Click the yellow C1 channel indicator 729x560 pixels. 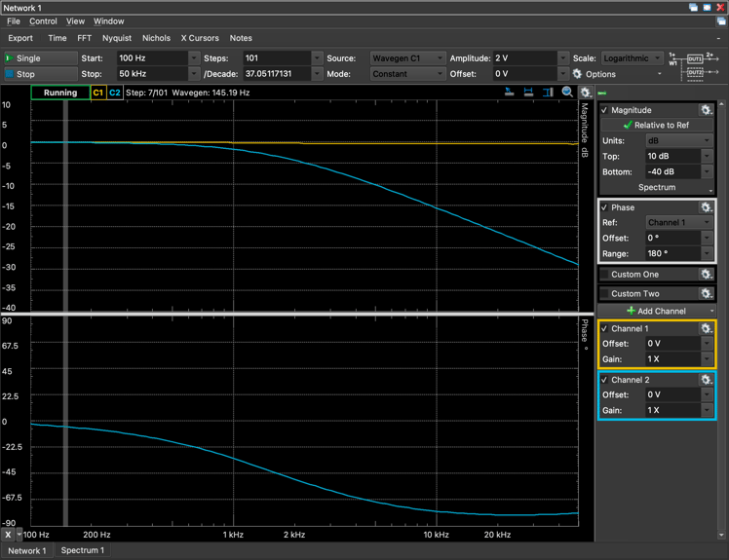coord(97,93)
